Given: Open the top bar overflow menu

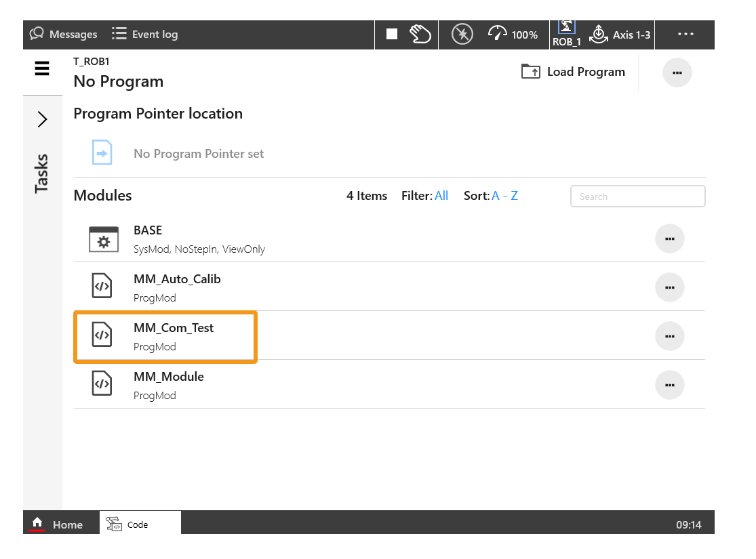Looking at the screenshot, I should [x=685, y=35].
